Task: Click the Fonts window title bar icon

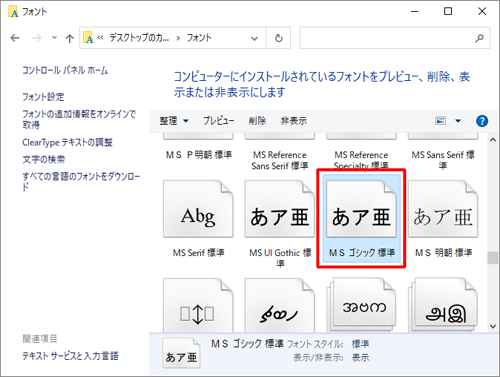Action: 13,12
